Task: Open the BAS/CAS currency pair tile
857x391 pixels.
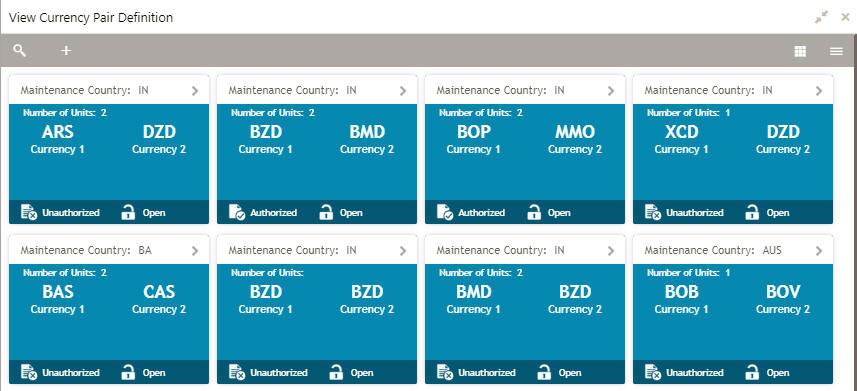Action: (109, 312)
